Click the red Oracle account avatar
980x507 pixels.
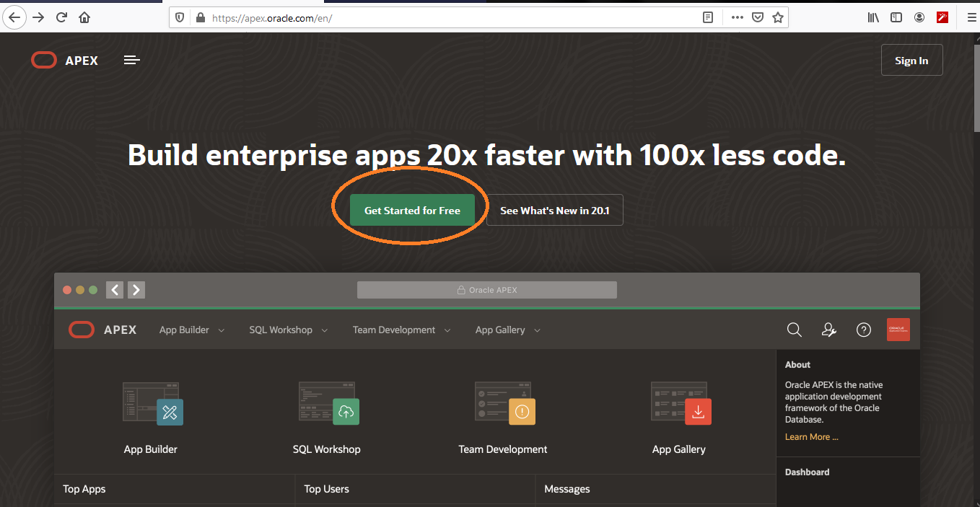point(898,330)
